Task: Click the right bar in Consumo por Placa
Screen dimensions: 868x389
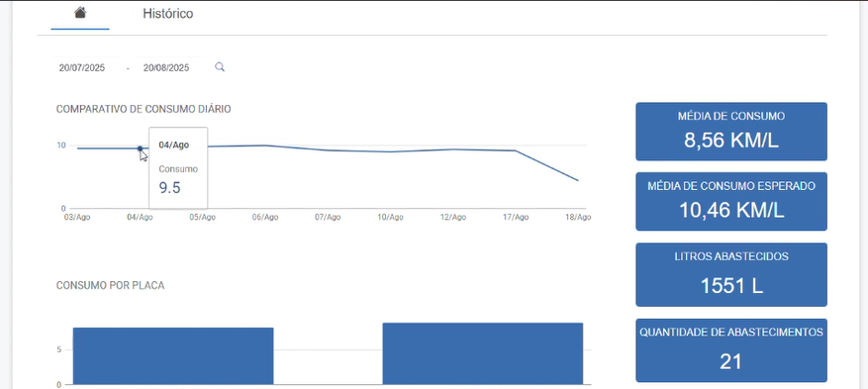Action: click(483, 353)
